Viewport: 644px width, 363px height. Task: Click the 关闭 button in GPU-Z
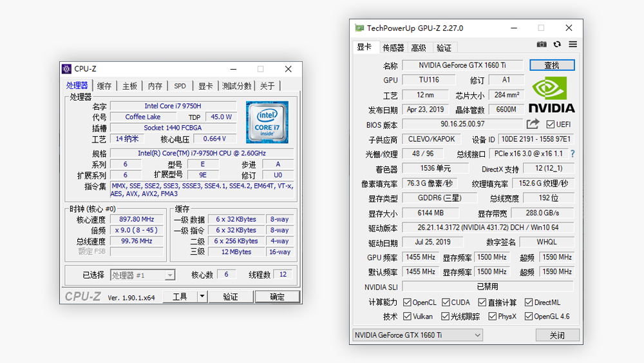[x=557, y=335]
